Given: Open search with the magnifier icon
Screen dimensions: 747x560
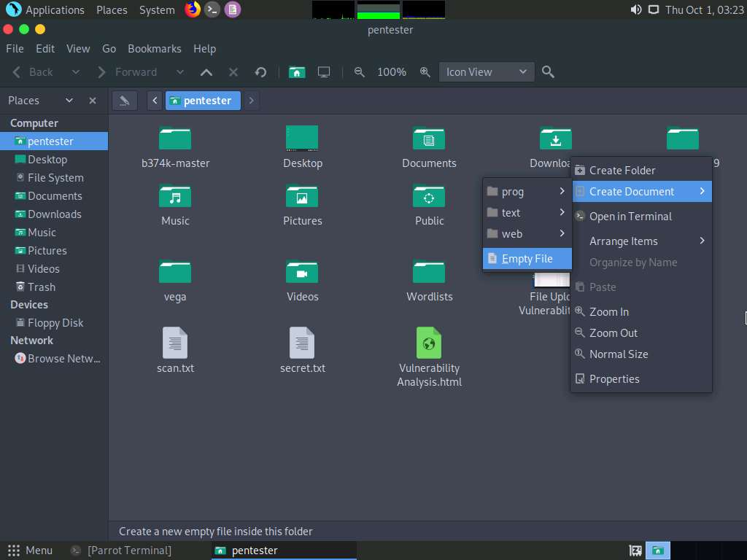Looking at the screenshot, I should (548, 72).
